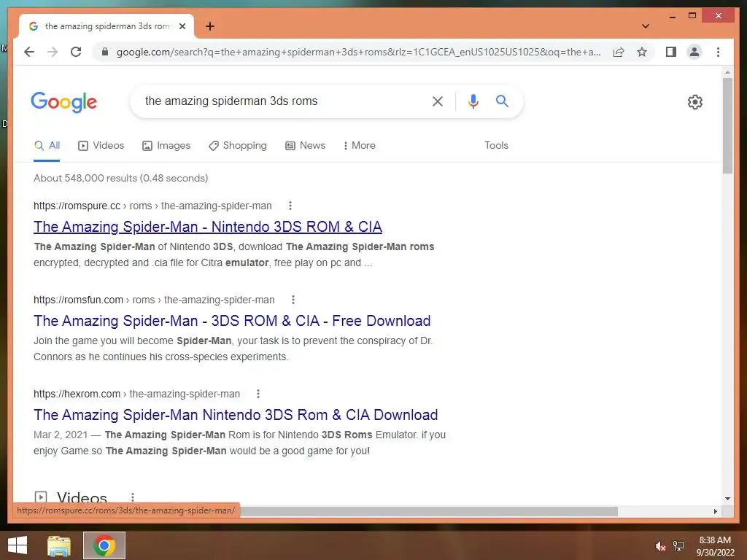The image size is (747, 560).
Task: Switch to News results tab
Action: tap(306, 146)
